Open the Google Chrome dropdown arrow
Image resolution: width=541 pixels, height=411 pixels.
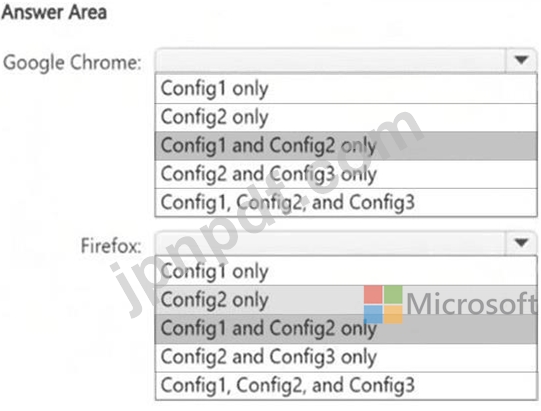click(x=521, y=60)
